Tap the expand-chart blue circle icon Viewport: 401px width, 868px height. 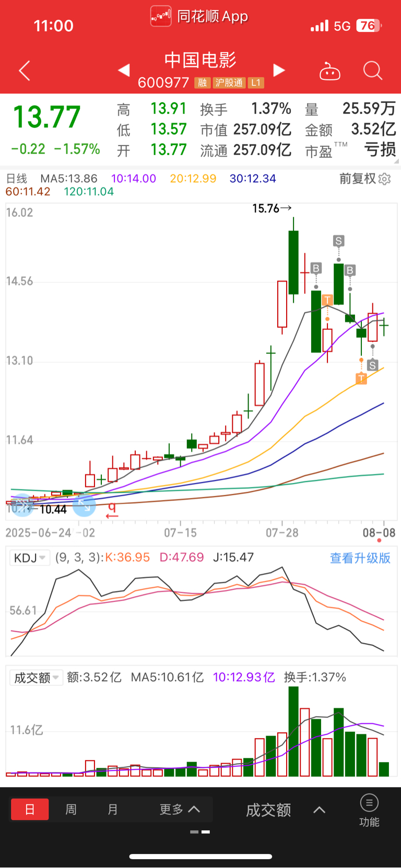tap(84, 505)
